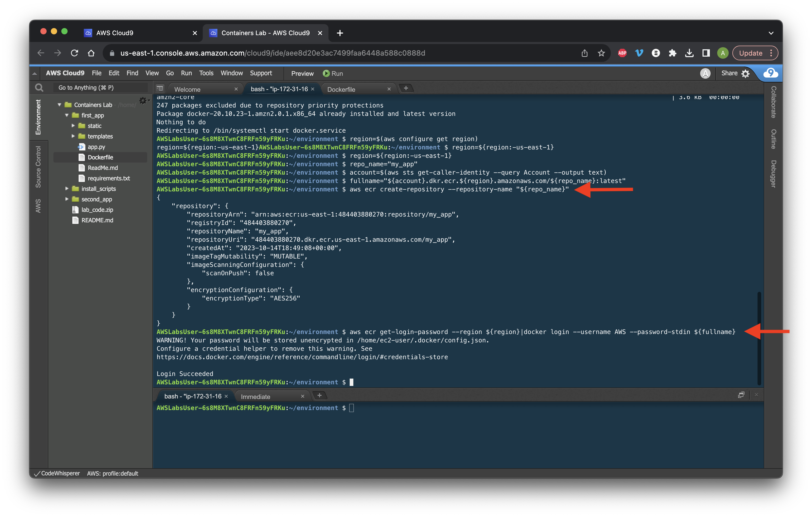Select lab_code.zip in the file tree
Screen dimensions: 812x517
coord(97,209)
